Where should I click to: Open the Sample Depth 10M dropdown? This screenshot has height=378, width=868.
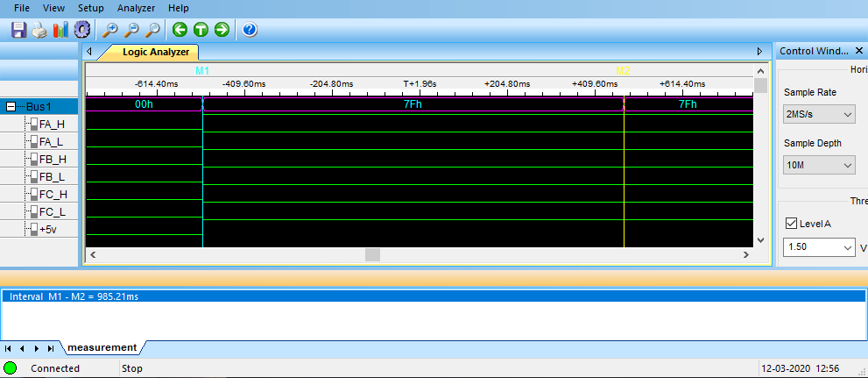(819, 165)
